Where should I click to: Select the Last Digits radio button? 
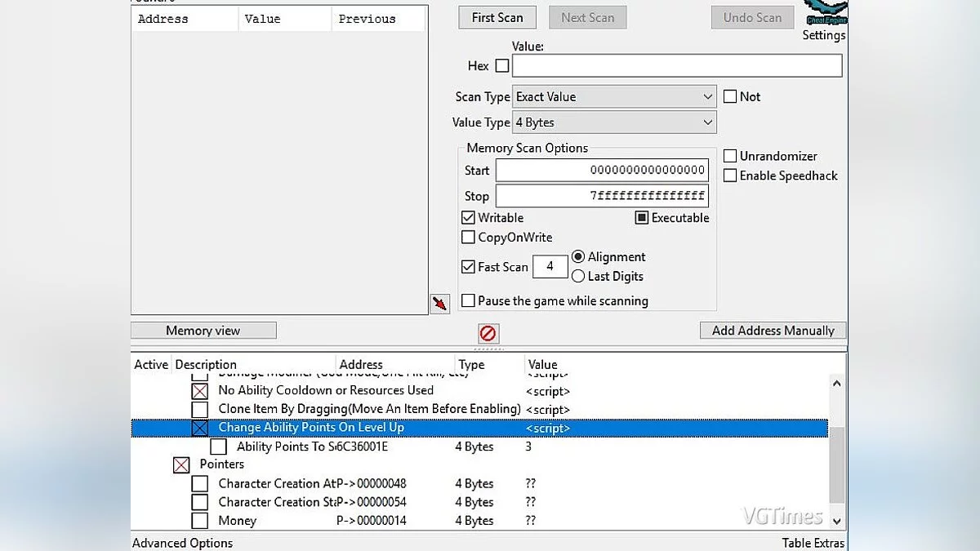(578, 277)
